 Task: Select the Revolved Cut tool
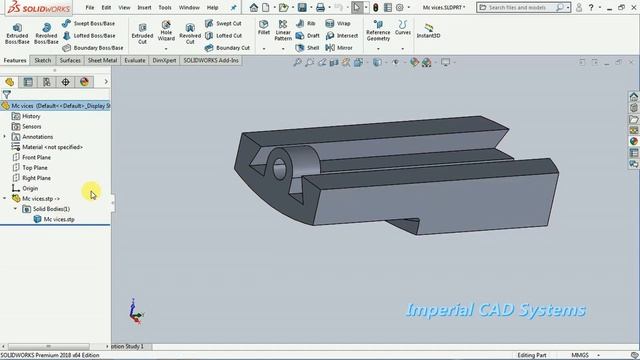(x=190, y=33)
